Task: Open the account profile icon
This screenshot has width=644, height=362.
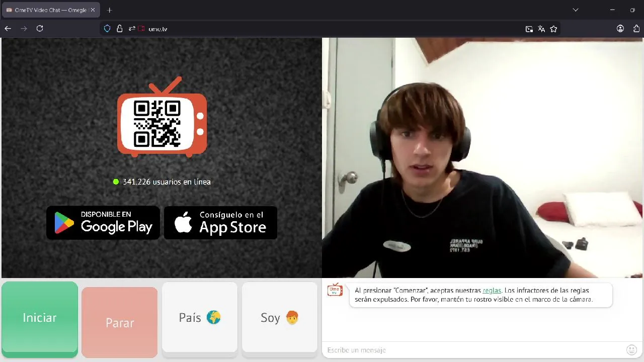Action: point(620,29)
